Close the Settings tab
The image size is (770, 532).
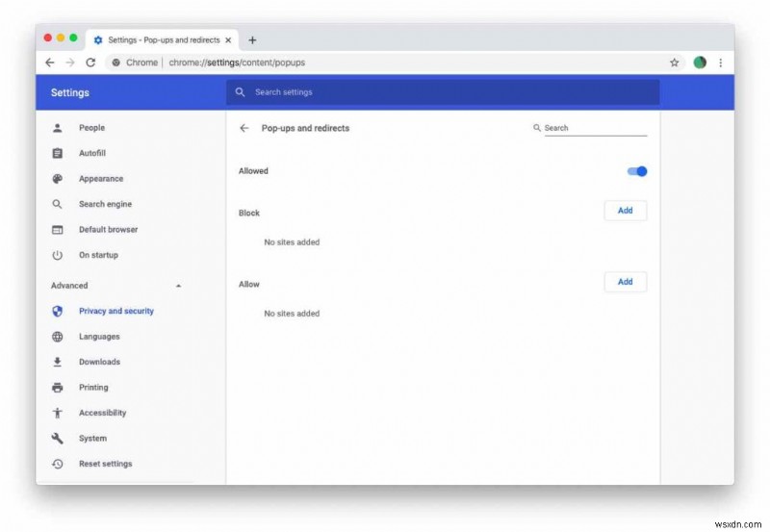click(228, 40)
